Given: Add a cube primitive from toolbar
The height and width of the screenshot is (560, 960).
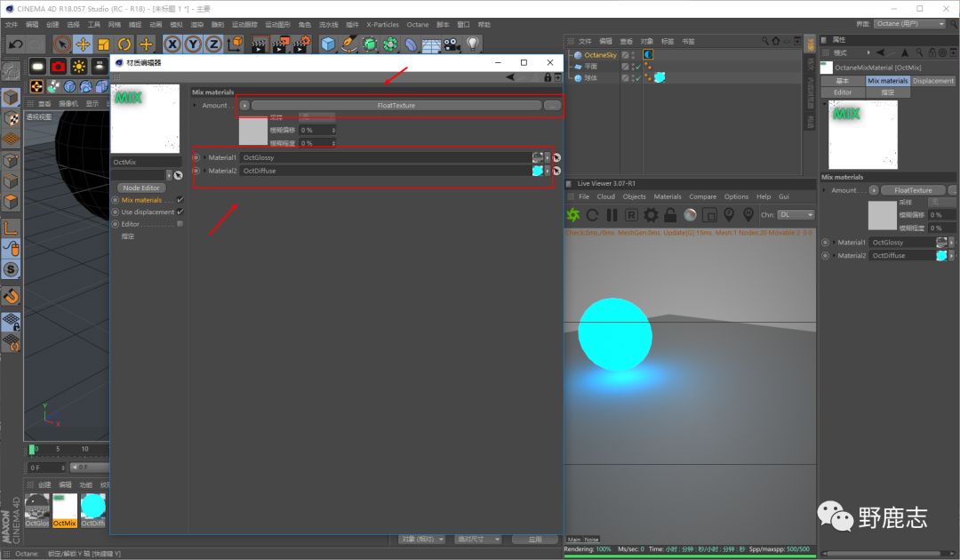Looking at the screenshot, I should 328,44.
